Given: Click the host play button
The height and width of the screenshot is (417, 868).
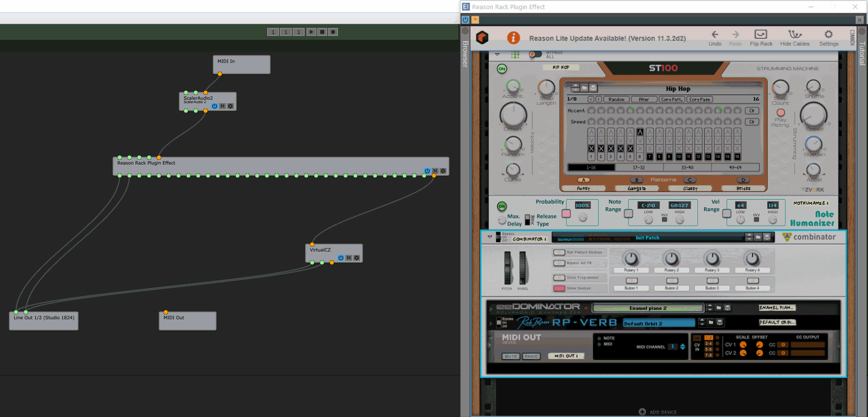Looking at the screenshot, I should [x=311, y=32].
